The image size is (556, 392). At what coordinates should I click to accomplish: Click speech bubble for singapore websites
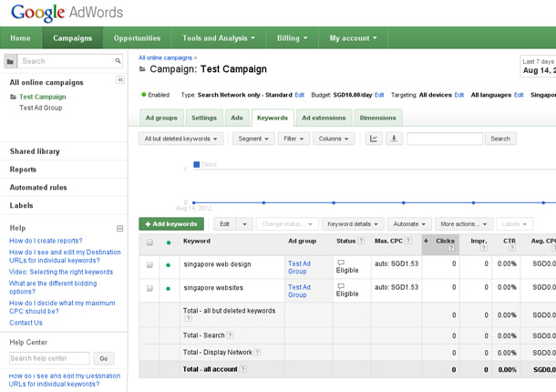pyautogui.click(x=341, y=286)
